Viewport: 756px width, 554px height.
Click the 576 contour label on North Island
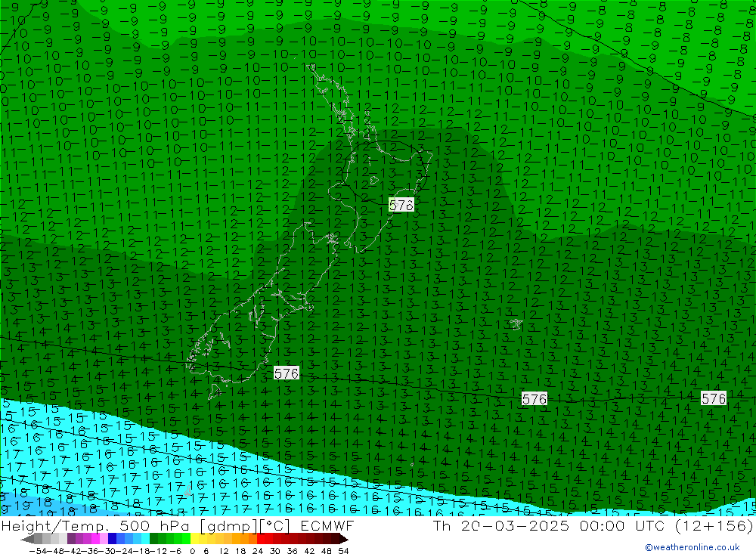click(x=401, y=205)
